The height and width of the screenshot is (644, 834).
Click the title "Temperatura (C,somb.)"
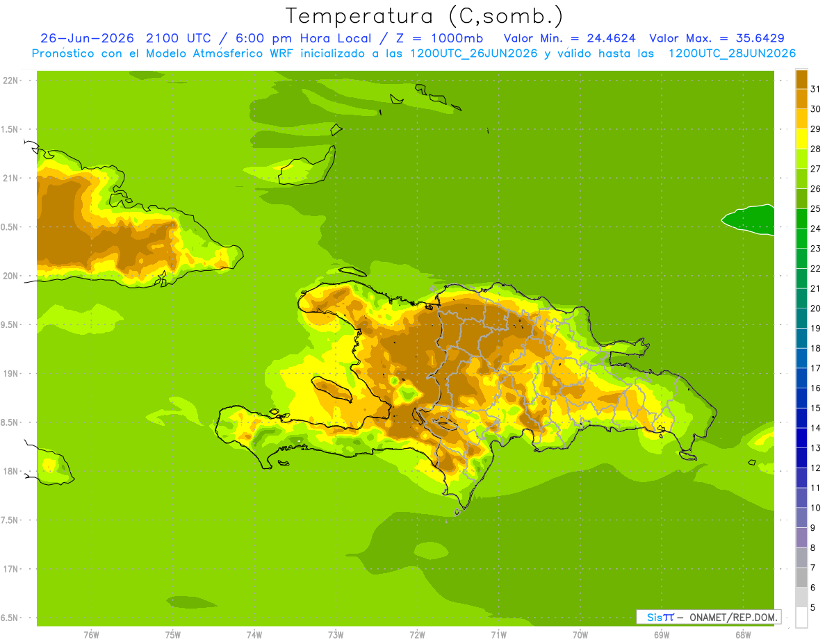425,16
